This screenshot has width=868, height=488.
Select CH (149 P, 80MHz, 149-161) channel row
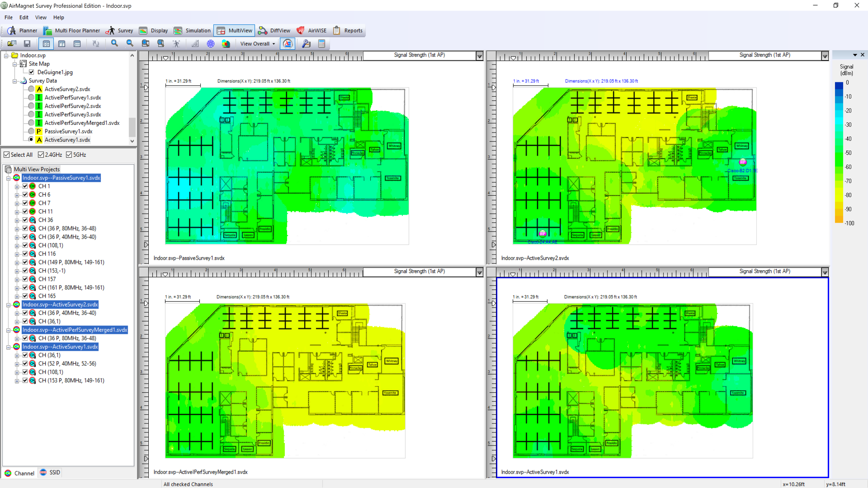click(71, 263)
